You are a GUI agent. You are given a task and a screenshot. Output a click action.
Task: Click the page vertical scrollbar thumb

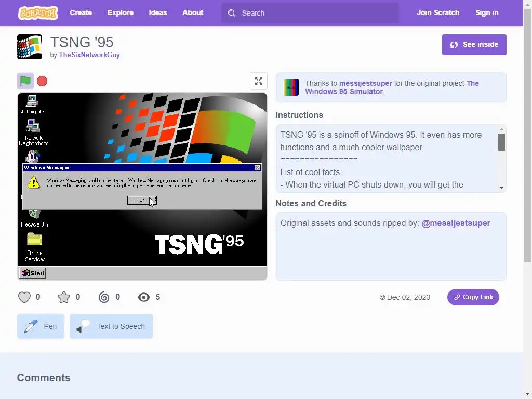[528, 136]
